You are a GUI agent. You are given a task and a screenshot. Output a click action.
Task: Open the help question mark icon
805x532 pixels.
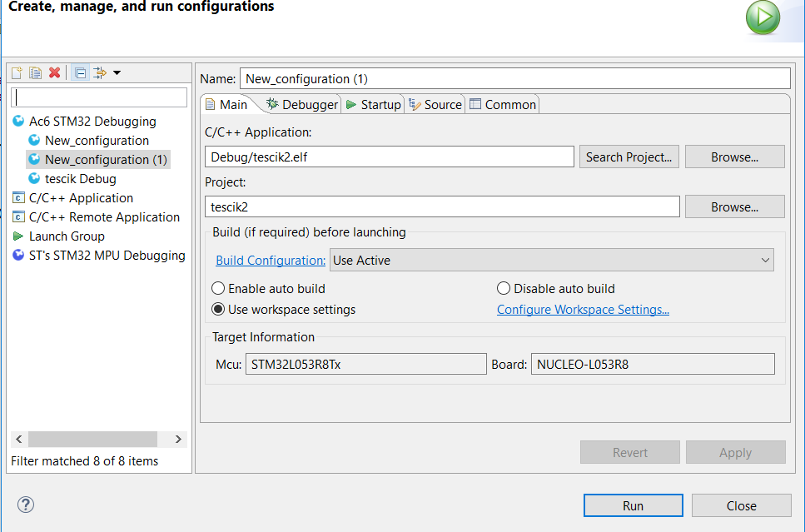pyautogui.click(x=26, y=505)
